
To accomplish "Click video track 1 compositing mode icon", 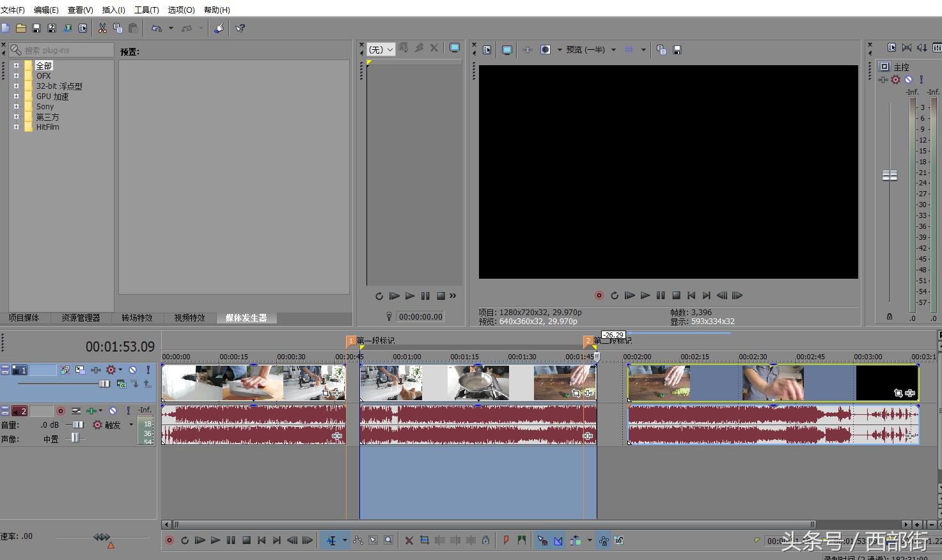I will click(121, 384).
